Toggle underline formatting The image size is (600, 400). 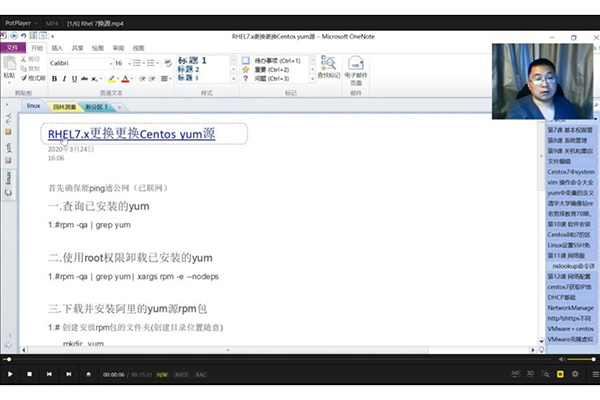click(74, 79)
